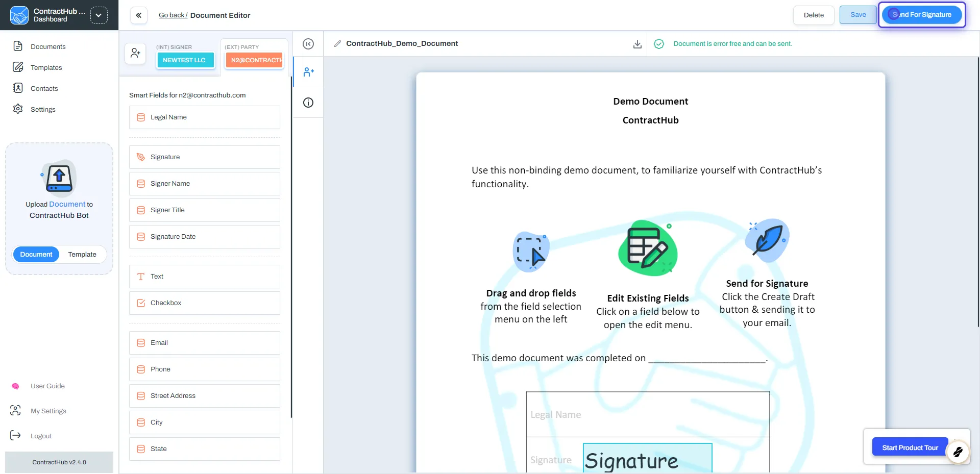
Task: Open Settings in the sidebar
Action: tap(43, 109)
